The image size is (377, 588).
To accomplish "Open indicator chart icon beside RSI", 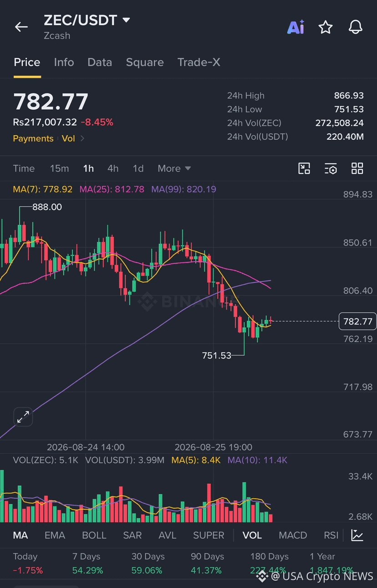I will [357, 535].
